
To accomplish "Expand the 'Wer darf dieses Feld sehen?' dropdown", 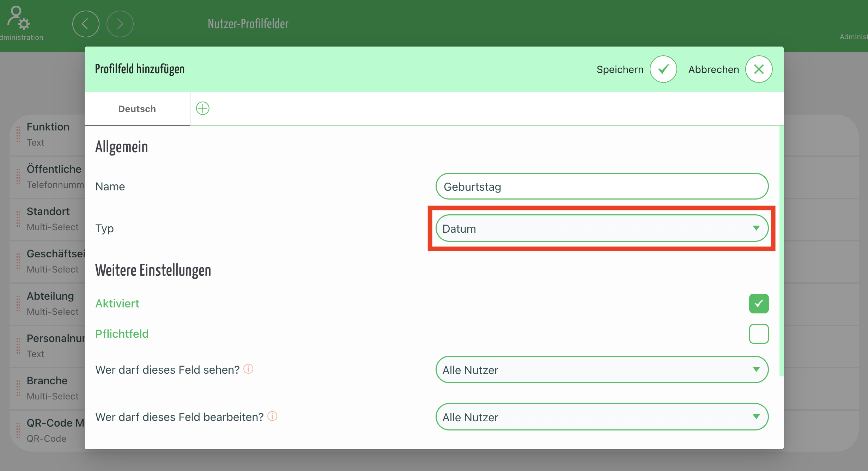I will point(602,369).
